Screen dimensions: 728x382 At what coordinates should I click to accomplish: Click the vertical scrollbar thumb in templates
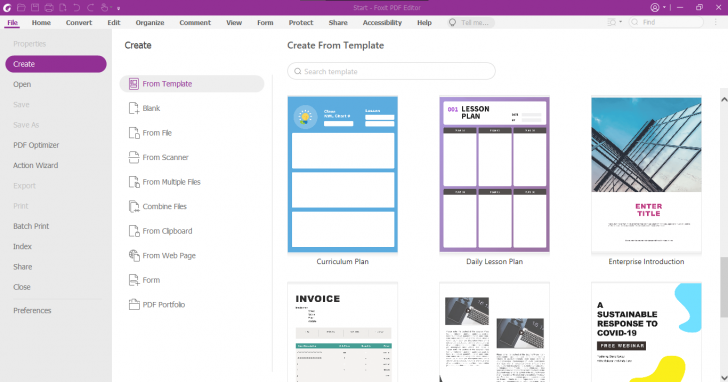click(724, 287)
